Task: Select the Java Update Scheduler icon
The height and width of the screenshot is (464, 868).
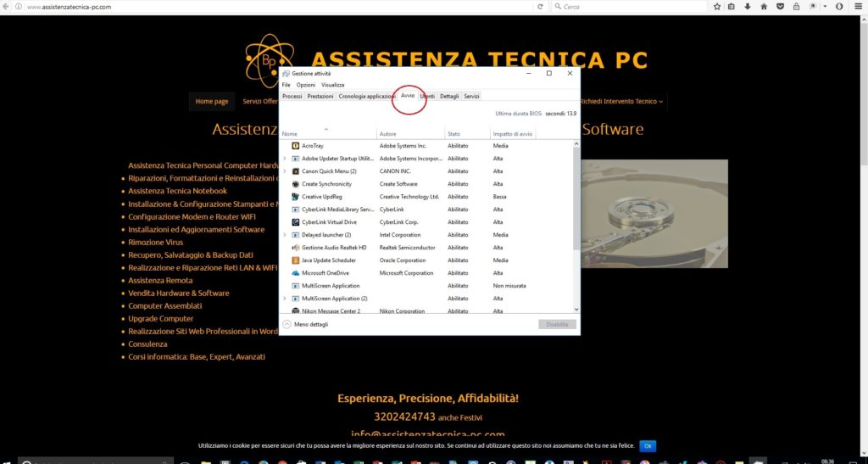Action: pyautogui.click(x=296, y=260)
